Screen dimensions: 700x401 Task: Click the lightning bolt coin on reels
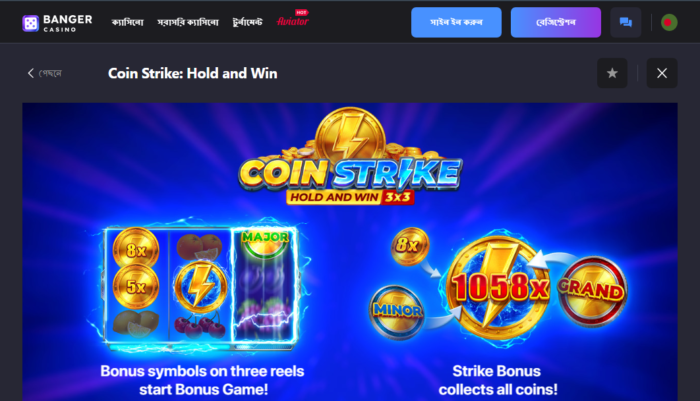tap(200, 286)
